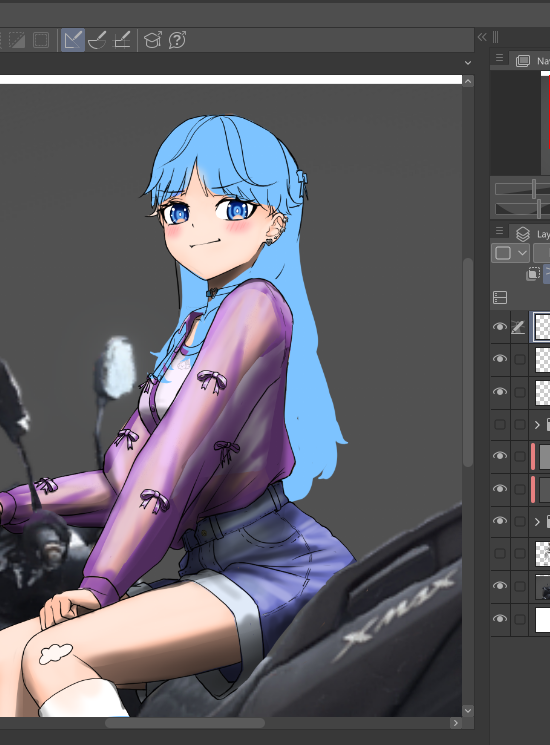Toggle Snap to Special Ruler icon
The height and width of the screenshot is (745, 550).
coord(97,40)
